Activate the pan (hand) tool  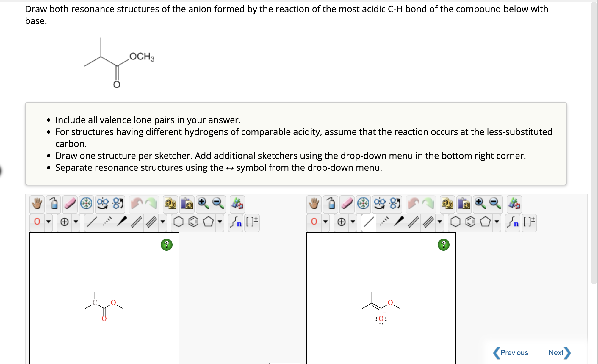(37, 204)
